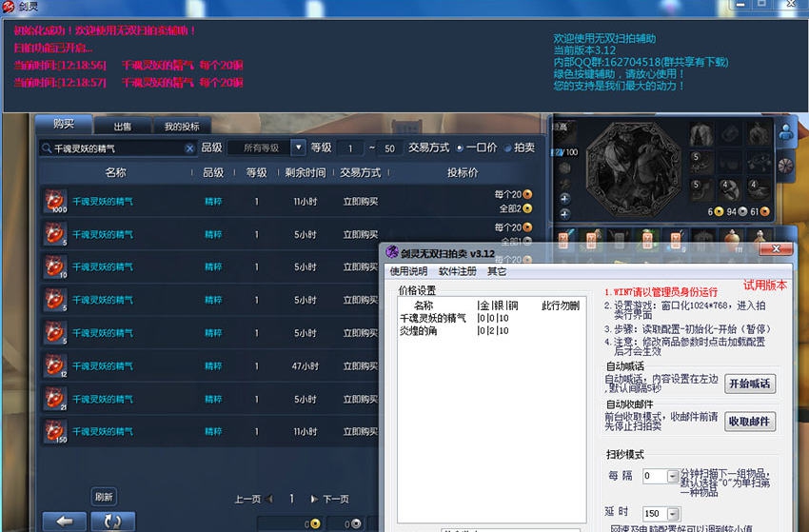Sort by the 投标价 column header
The image size is (809, 532).
[463, 172]
